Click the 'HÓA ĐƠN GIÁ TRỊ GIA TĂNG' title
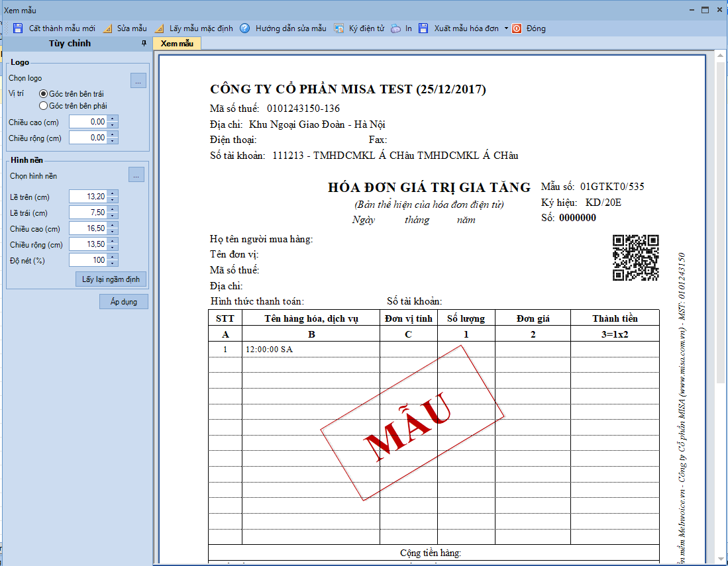 click(x=429, y=187)
